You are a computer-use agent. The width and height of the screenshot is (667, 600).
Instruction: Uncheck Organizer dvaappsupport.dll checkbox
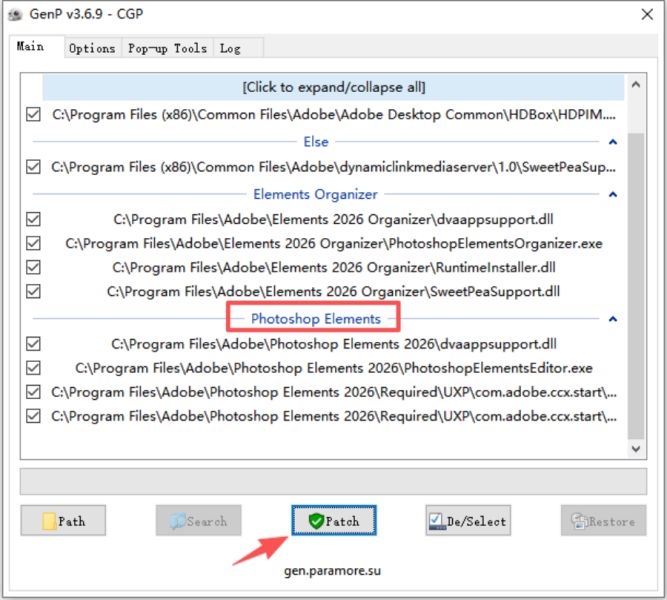(x=33, y=219)
